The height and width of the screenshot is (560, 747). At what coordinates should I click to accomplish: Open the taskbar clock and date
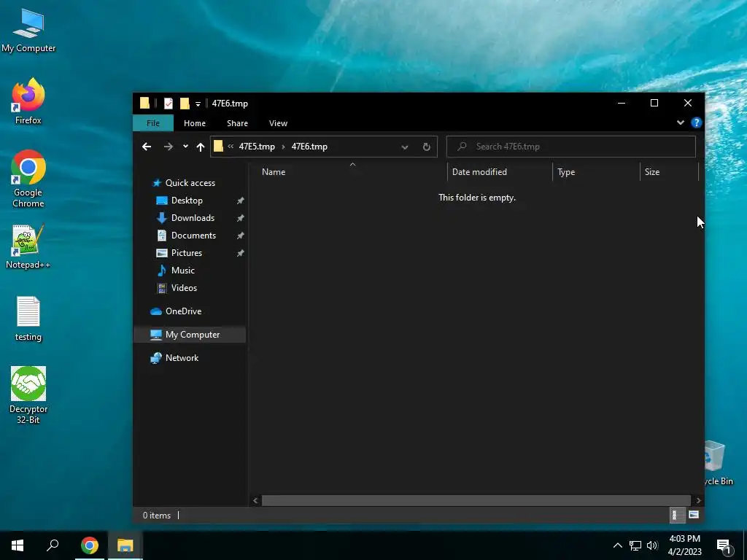pyautogui.click(x=684, y=545)
